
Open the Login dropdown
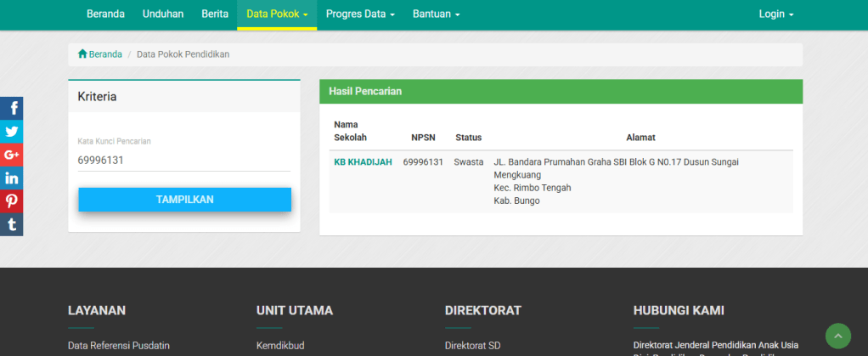[775, 14]
